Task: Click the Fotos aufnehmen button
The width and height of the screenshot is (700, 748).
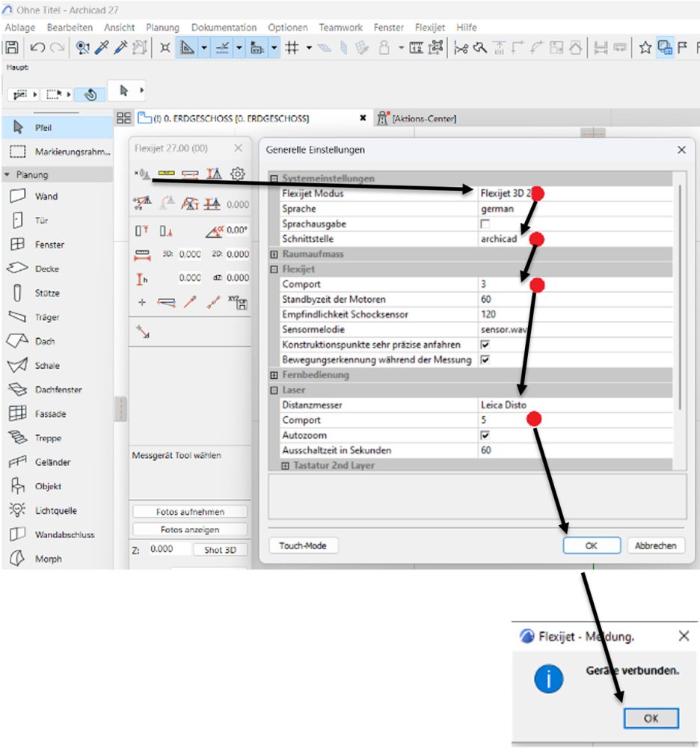Action: pos(190,512)
